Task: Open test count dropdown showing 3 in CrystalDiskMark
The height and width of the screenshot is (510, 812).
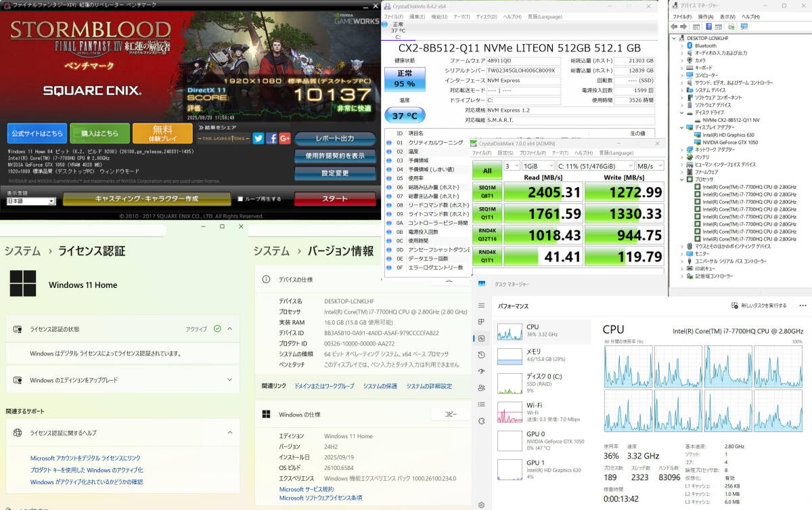Action: click(512, 165)
